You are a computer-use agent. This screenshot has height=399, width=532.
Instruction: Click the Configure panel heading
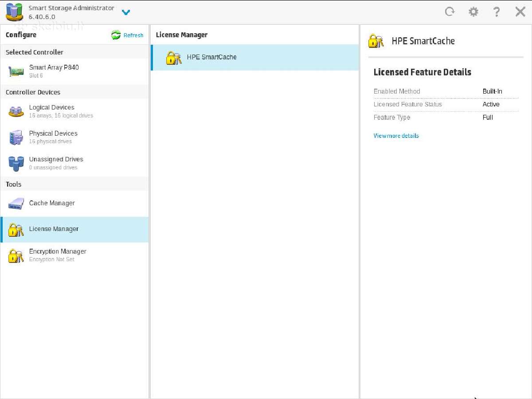(21, 35)
